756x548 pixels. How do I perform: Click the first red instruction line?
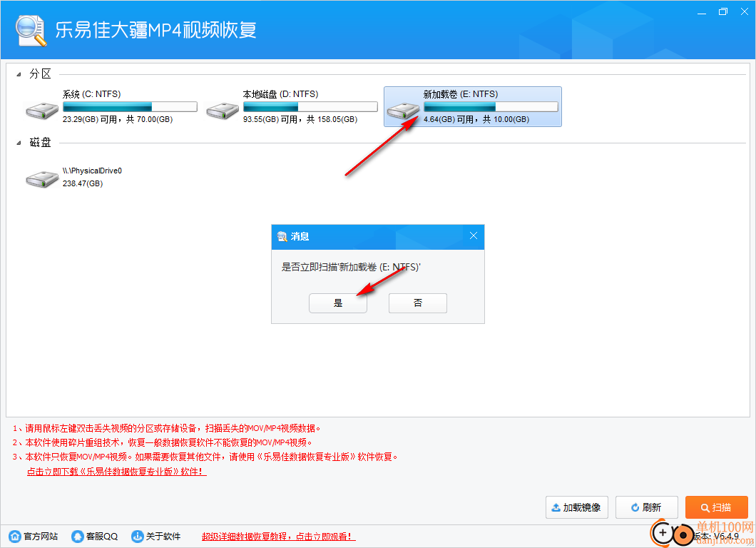click(167, 428)
